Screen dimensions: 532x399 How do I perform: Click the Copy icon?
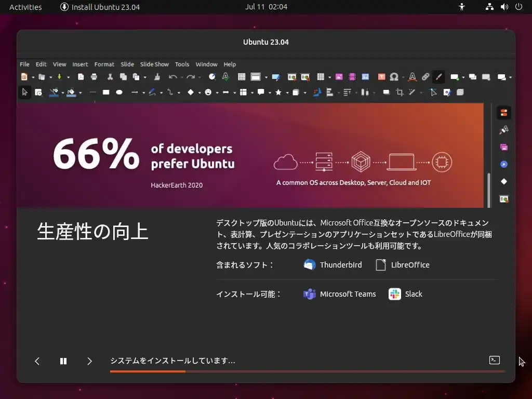click(123, 77)
